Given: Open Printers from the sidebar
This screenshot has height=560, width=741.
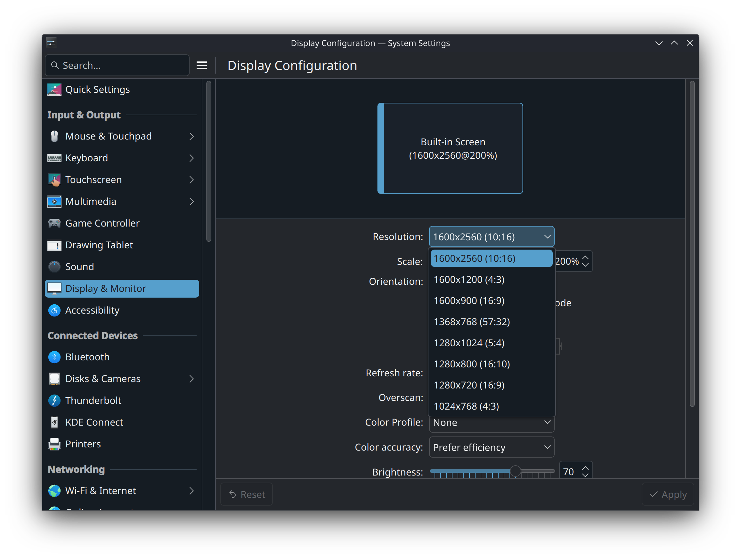Looking at the screenshot, I should pos(83,444).
